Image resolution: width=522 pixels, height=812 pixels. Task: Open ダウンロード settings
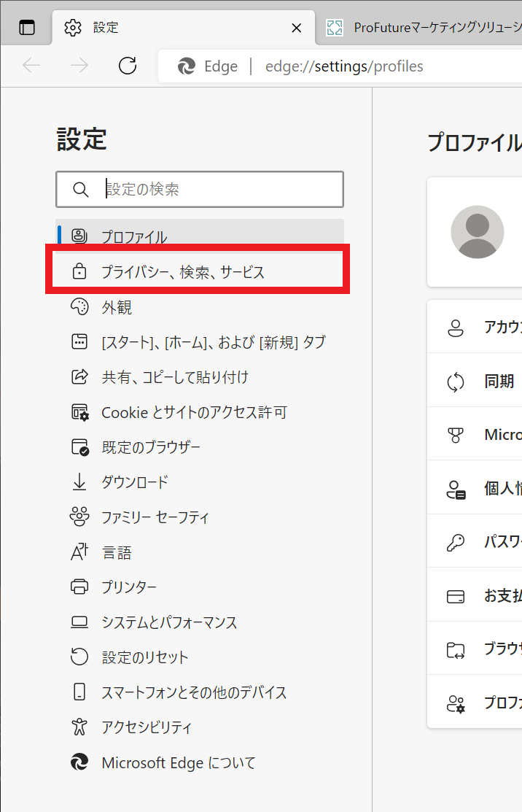(x=200, y=482)
